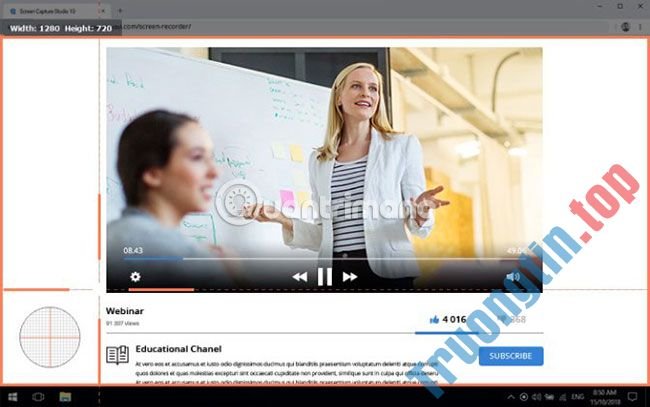Open File Explorer from the taskbar
Viewport: 650px width, 407px height.
click(65, 397)
